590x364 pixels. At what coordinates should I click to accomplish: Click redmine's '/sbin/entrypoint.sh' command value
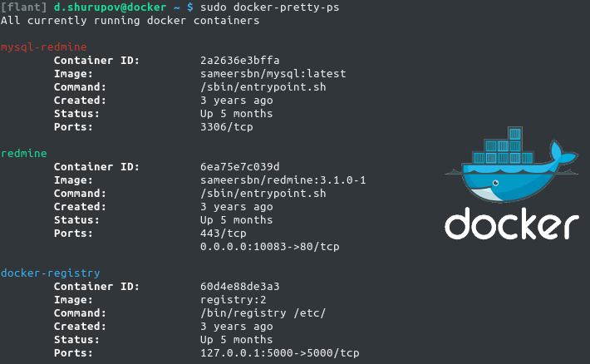click(x=263, y=194)
